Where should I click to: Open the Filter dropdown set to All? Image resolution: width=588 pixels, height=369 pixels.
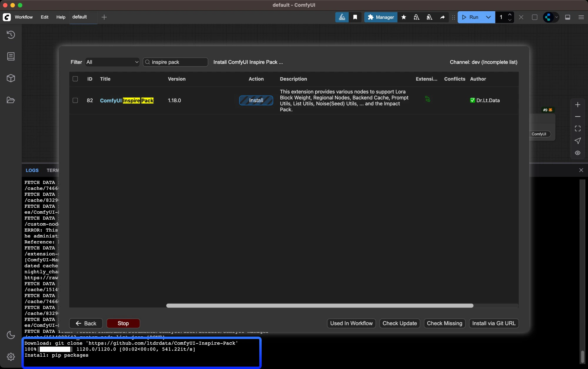coord(112,62)
